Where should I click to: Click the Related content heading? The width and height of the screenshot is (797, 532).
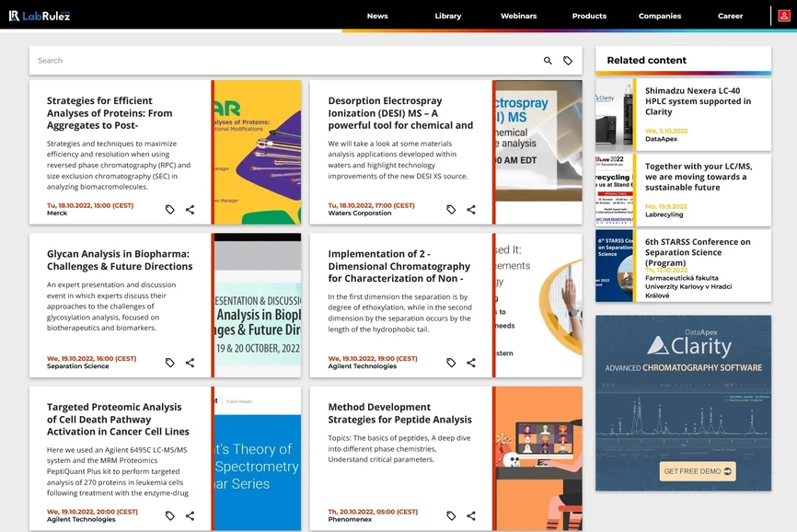coord(647,61)
